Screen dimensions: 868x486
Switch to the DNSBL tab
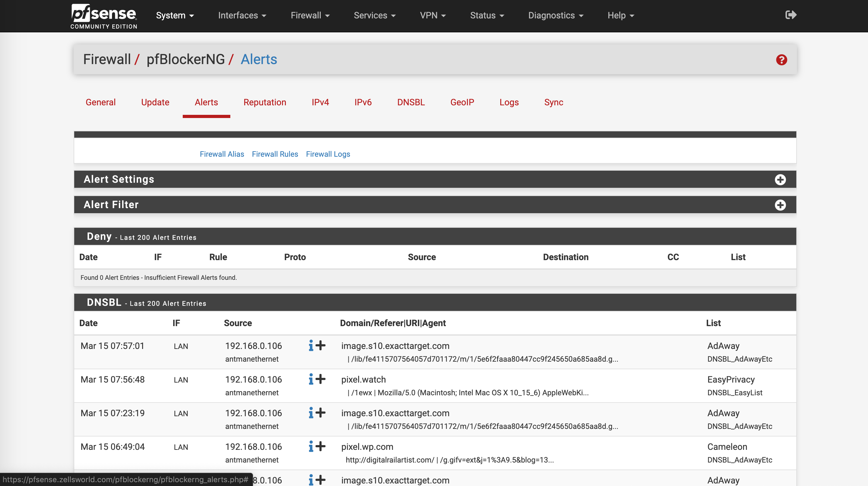tap(411, 102)
